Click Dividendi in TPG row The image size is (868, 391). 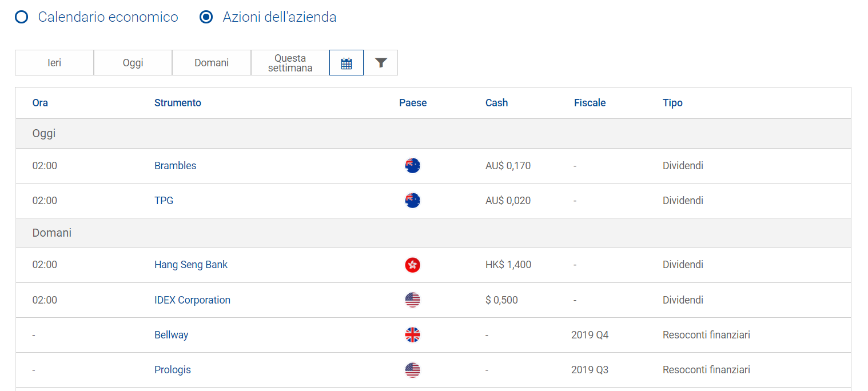(x=683, y=201)
